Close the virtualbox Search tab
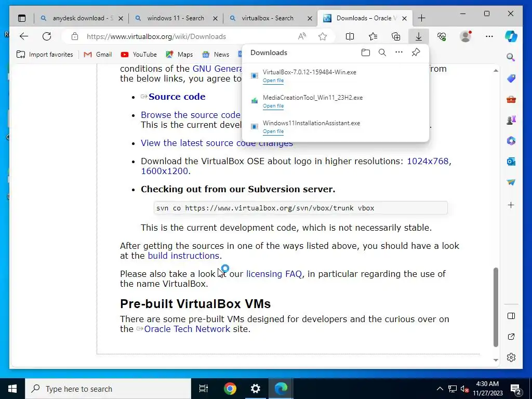Viewport: 532px width, 399px height. [310, 18]
